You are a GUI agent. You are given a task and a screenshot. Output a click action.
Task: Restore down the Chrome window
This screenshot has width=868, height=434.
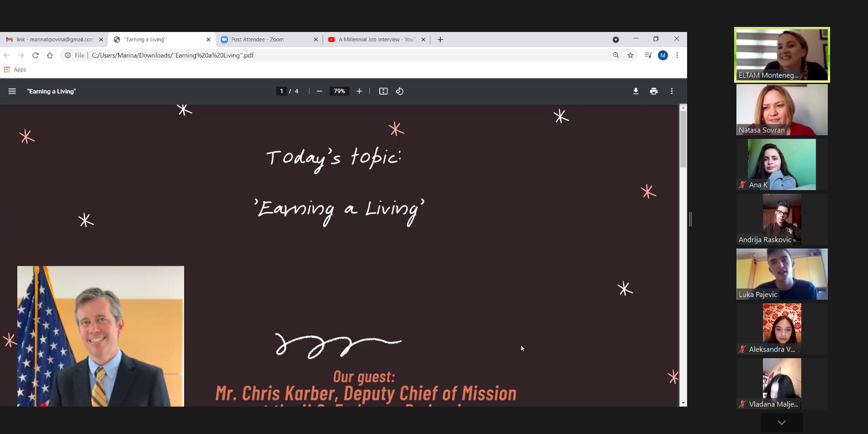656,39
